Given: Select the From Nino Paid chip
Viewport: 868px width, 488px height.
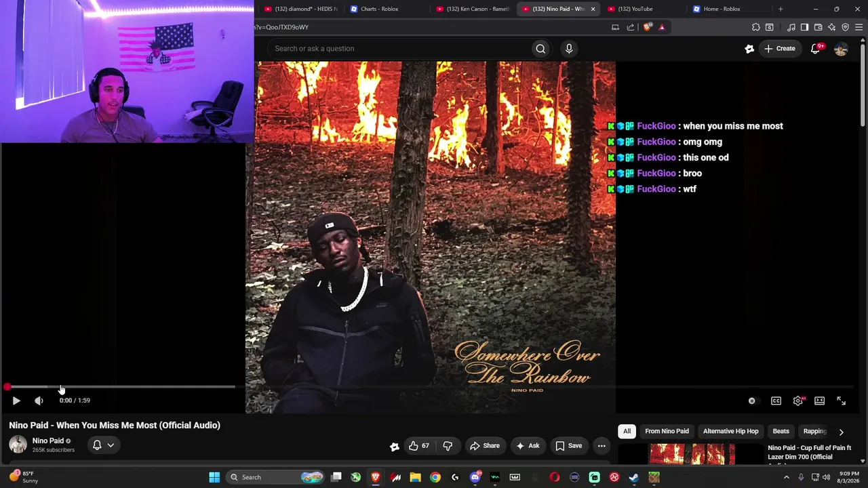Looking at the screenshot, I should coord(667,431).
